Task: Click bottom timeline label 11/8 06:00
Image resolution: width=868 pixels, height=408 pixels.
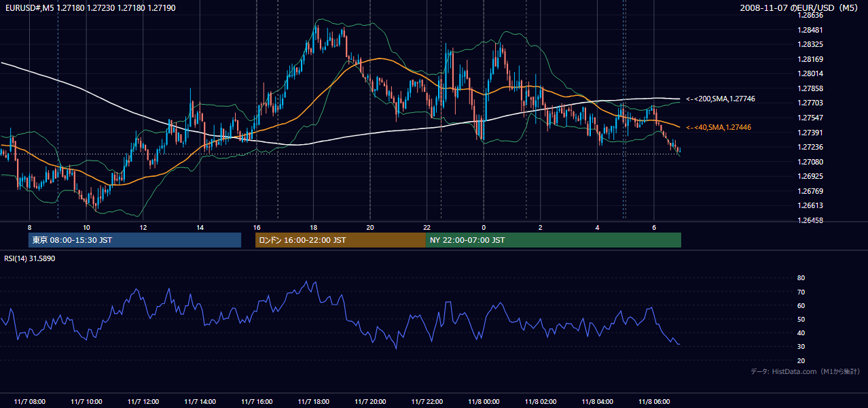Action: coord(654,401)
